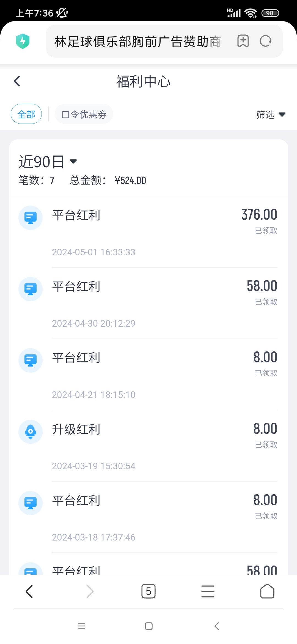Image resolution: width=297 pixels, height=644 pixels.
Task: Expand the 近90日 date range selector
Action: coord(48,162)
